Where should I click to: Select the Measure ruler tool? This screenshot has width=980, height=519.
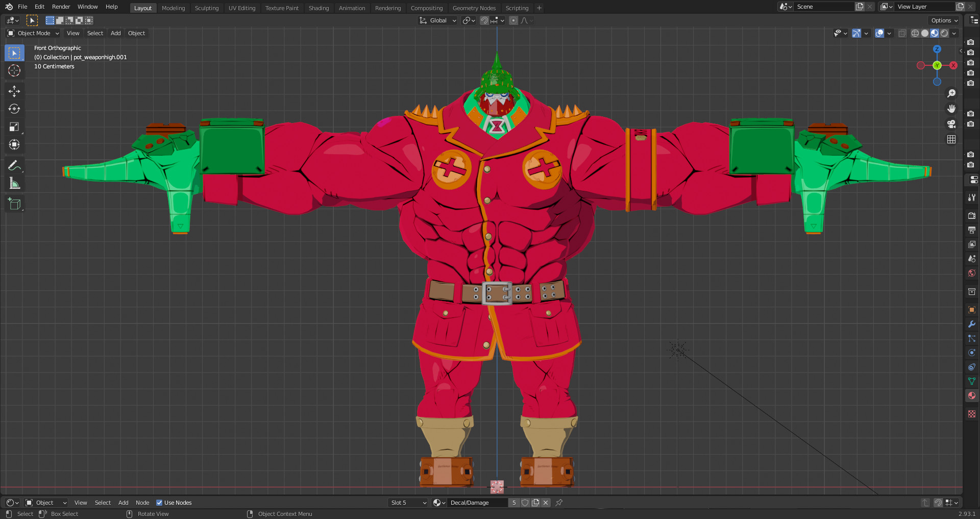pos(14,183)
